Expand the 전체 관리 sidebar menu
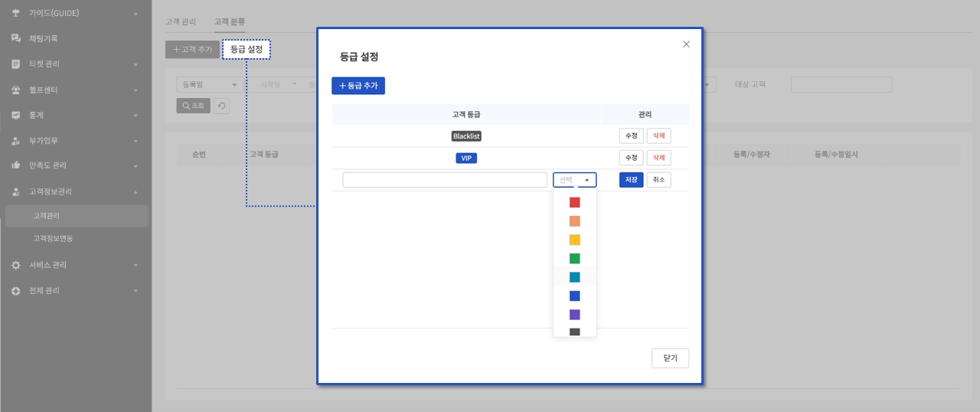This screenshot has height=412, width=980. [x=136, y=291]
